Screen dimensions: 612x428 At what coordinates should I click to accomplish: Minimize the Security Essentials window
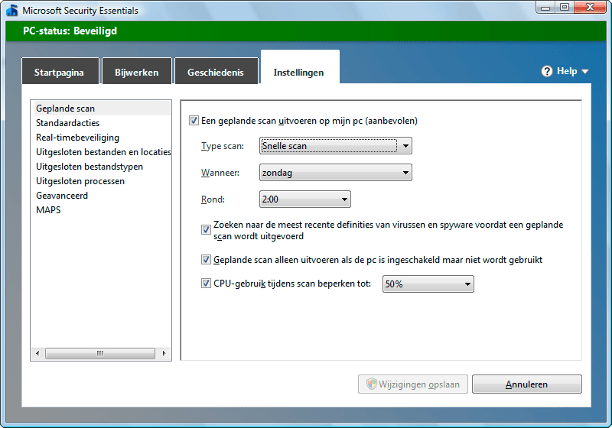pyautogui.click(x=546, y=7)
